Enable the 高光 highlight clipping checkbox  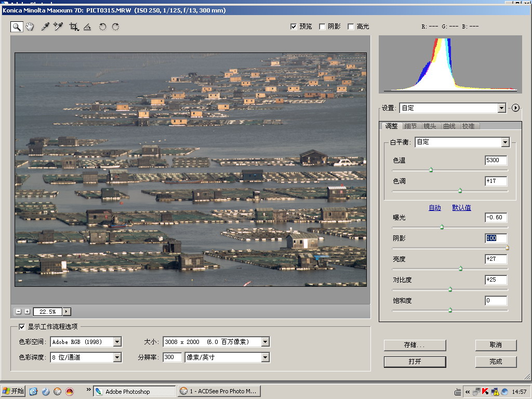351,26
